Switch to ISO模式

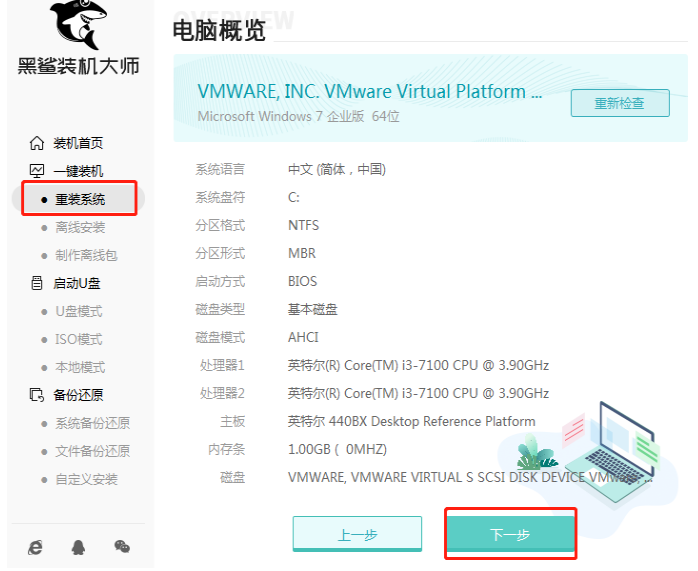(x=78, y=339)
